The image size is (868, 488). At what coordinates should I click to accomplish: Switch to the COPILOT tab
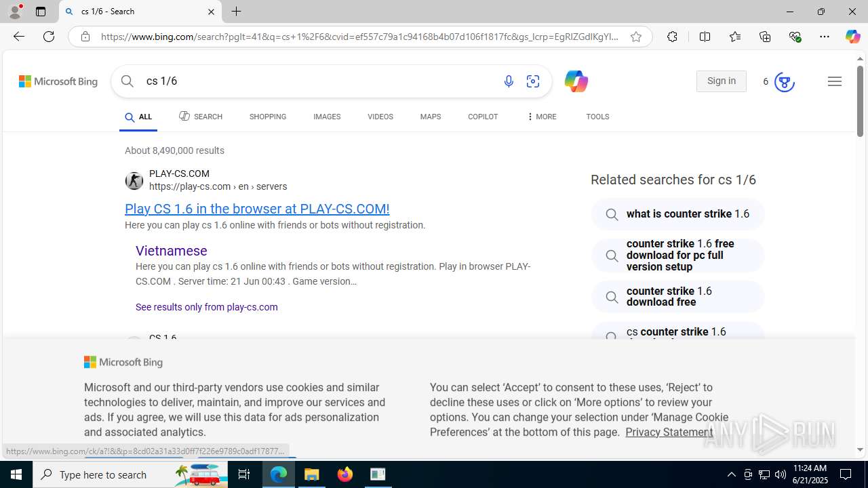[483, 117]
